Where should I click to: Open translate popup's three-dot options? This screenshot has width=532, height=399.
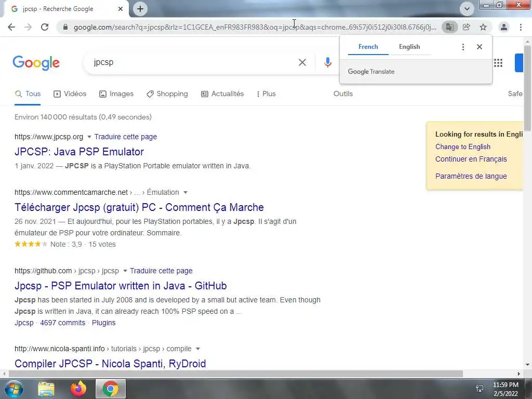463,47
